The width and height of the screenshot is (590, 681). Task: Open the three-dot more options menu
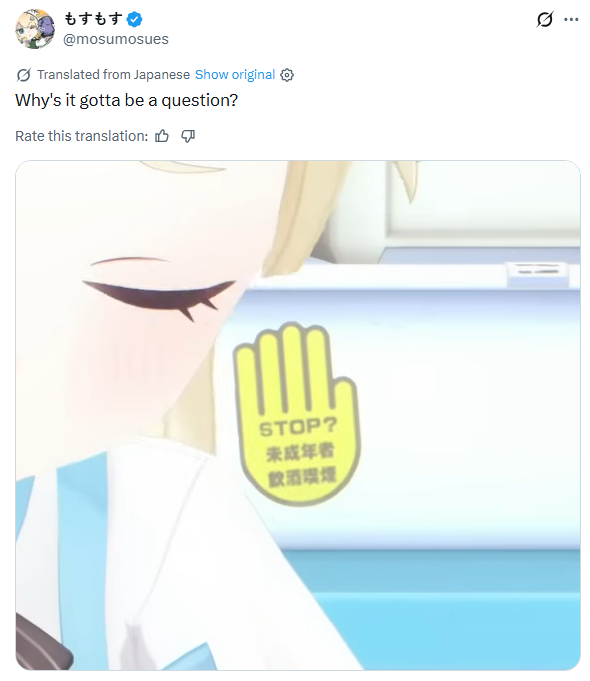[x=571, y=20]
